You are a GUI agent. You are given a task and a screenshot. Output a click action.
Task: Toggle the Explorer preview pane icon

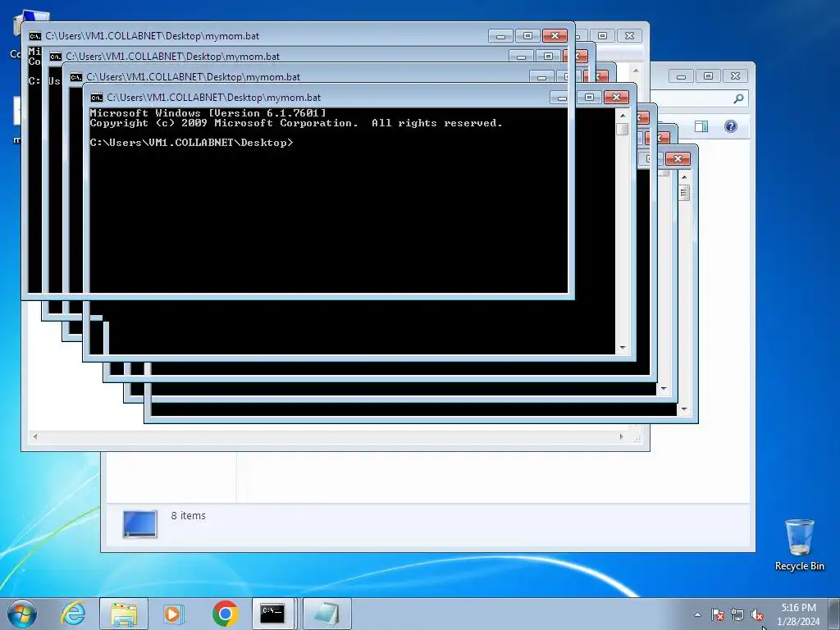pyautogui.click(x=701, y=126)
